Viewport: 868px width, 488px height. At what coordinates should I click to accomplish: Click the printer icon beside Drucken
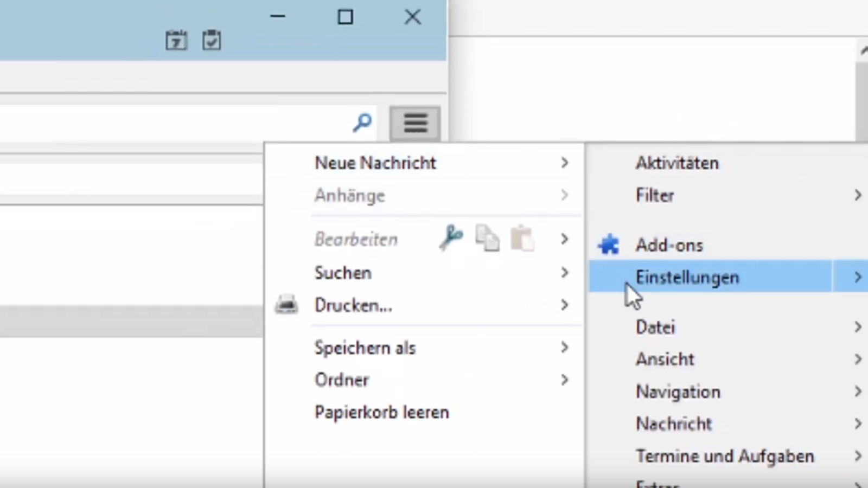pyautogui.click(x=287, y=305)
